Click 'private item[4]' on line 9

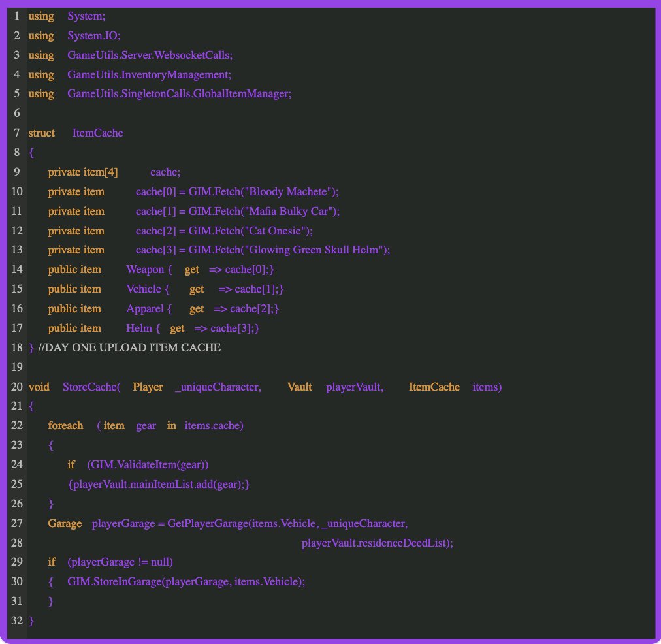click(83, 172)
